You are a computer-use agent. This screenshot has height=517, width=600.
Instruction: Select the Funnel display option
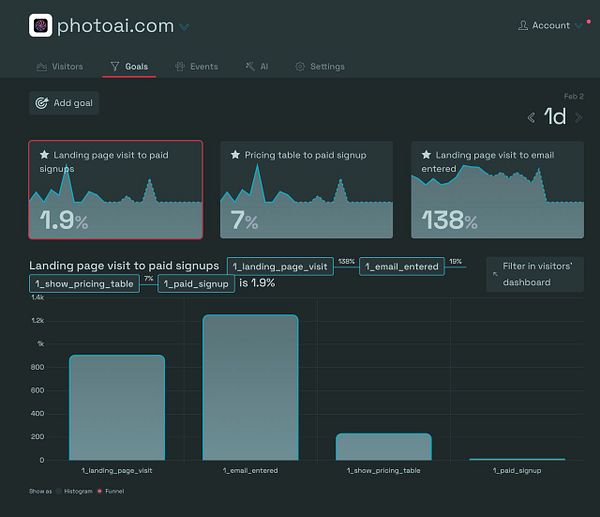click(111, 491)
